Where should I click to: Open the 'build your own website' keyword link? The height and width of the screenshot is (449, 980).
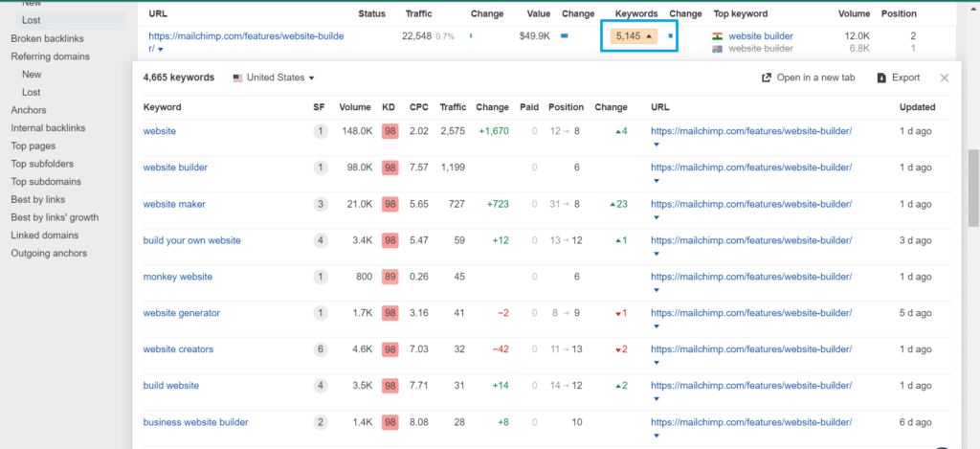tap(191, 240)
